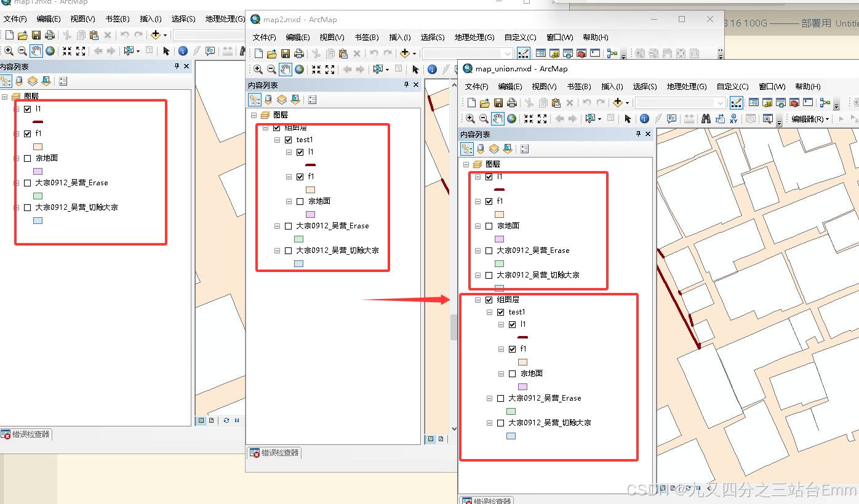Enable the 宗地面 layer in map1 window
This screenshot has height=504, width=859.
pos(27,158)
